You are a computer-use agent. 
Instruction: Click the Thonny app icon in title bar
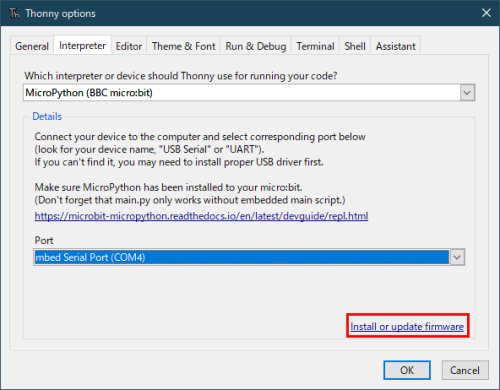click(14, 13)
